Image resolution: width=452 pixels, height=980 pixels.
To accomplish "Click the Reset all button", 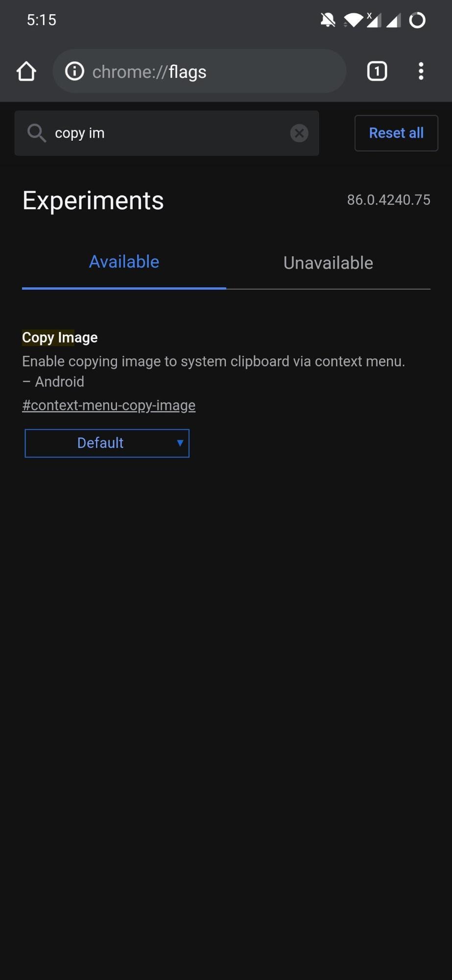I will [396, 133].
